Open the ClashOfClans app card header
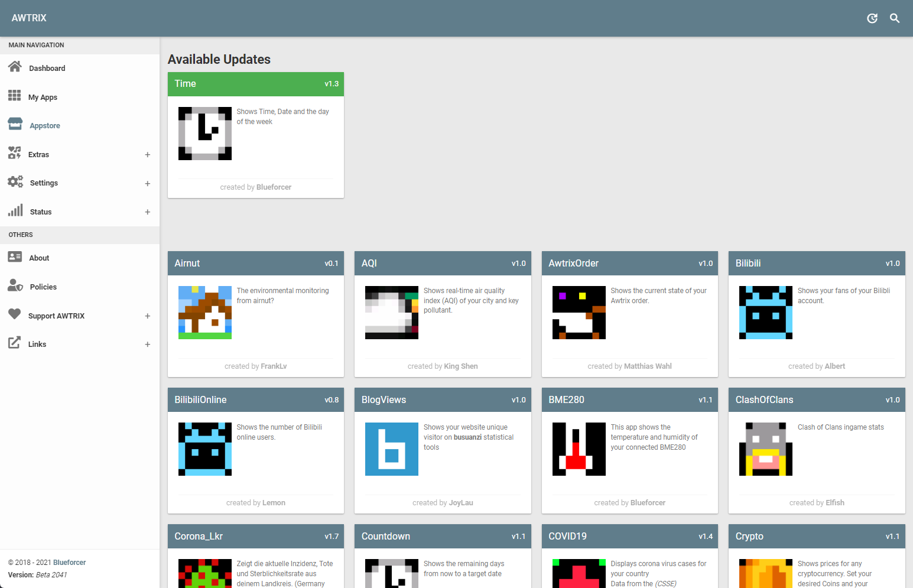Image resolution: width=913 pixels, height=588 pixels. click(x=817, y=400)
